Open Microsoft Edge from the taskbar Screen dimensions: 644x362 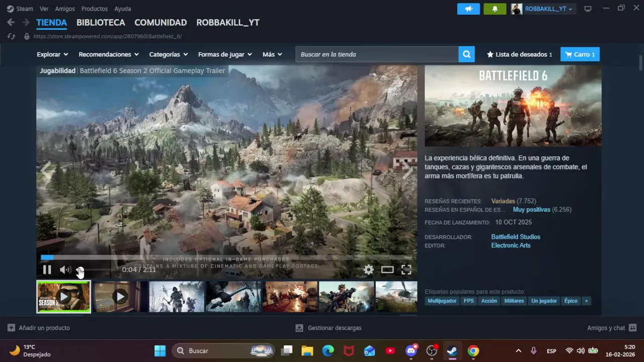tap(328, 350)
